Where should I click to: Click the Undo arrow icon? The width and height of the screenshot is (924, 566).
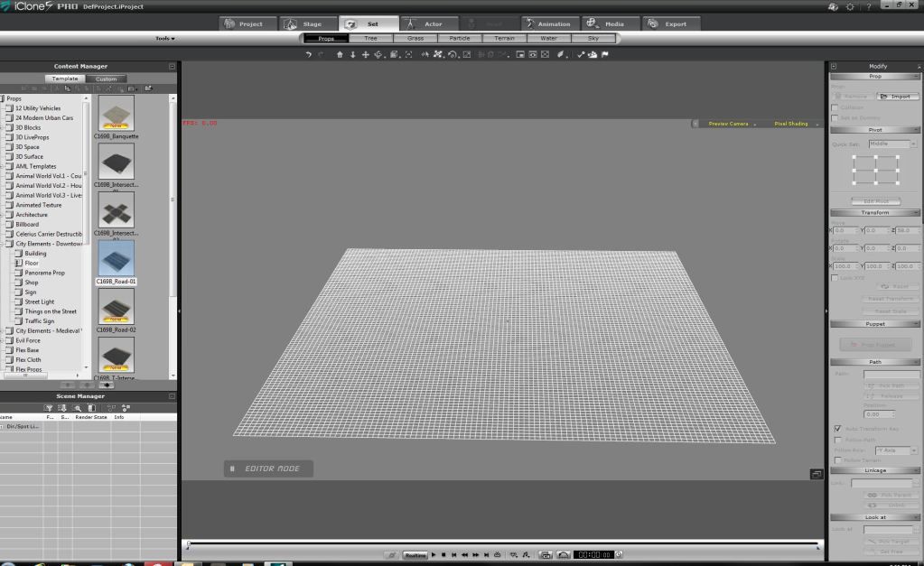tap(309, 55)
